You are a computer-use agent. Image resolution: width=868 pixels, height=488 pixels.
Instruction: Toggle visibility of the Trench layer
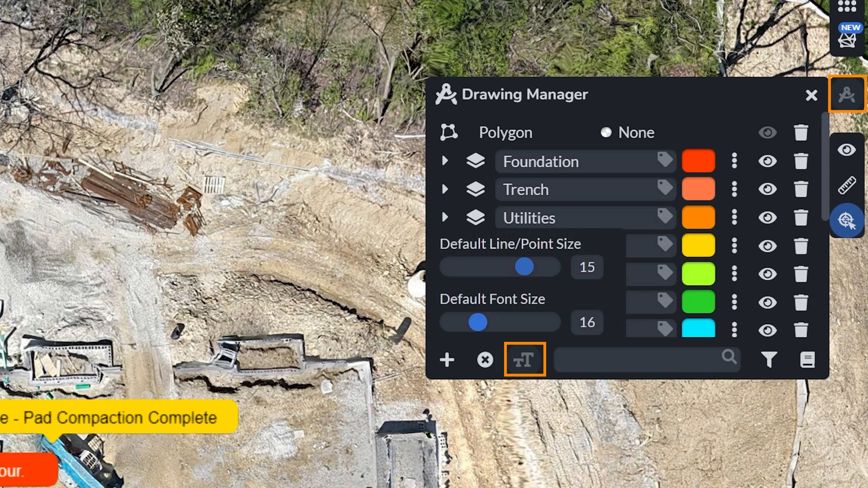point(767,189)
